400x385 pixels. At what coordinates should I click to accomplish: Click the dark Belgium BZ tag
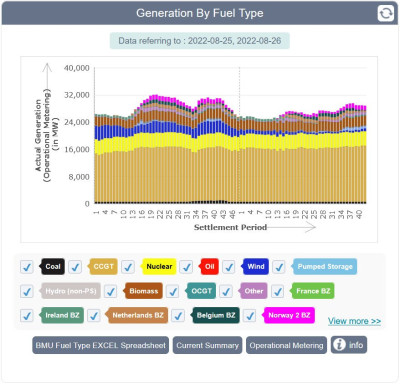pyautogui.click(x=215, y=315)
